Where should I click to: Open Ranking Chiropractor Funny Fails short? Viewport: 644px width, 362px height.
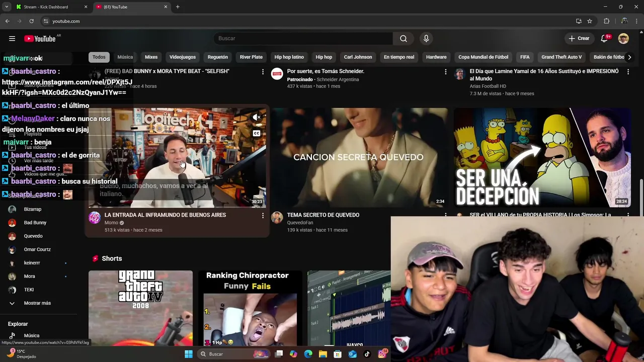click(x=250, y=308)
